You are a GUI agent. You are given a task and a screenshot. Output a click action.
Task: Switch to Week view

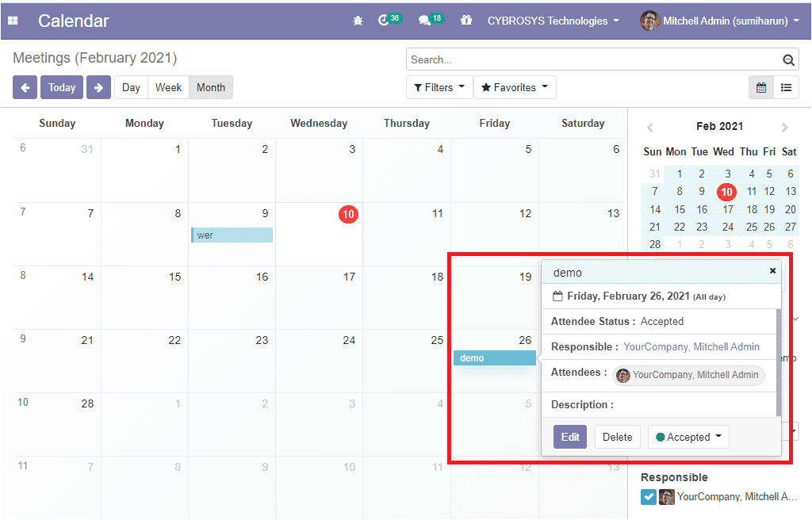tap(168, 87)
